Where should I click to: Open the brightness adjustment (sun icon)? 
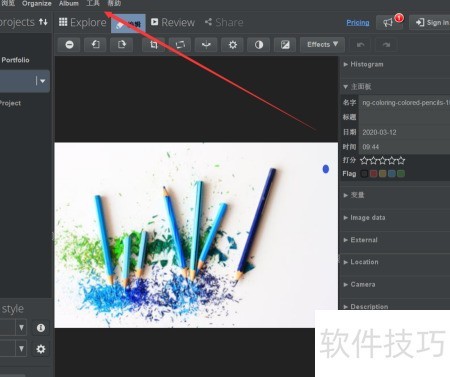pyautogui.click(x=233, y=45)
